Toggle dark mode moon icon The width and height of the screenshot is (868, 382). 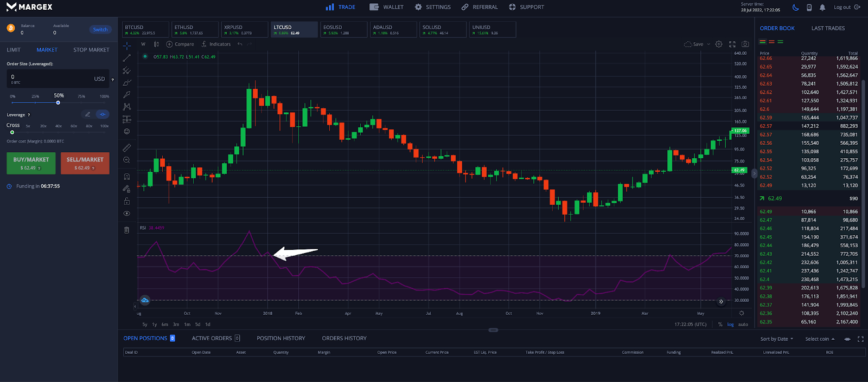click(795, 8)
